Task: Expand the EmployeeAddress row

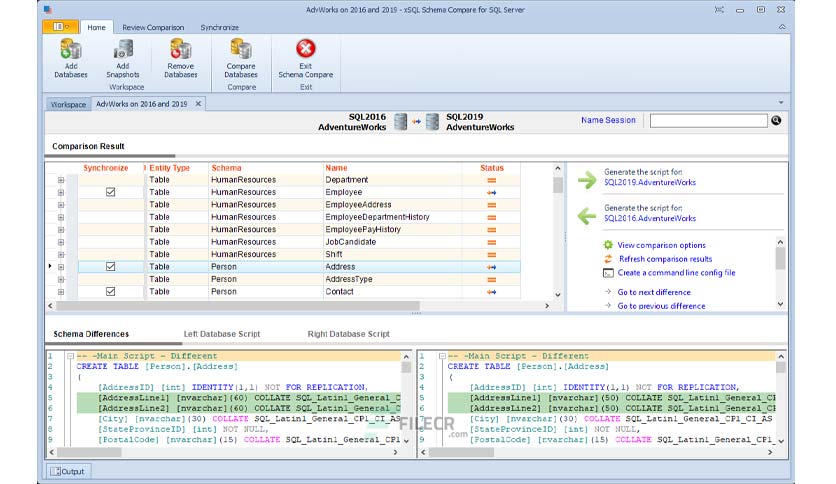Action: pyautogui.click(x=61, y=205)
